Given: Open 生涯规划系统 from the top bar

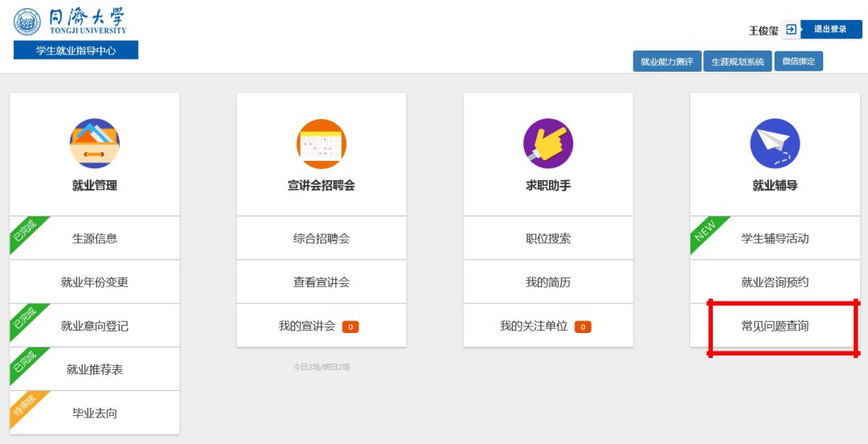Looking at the screenshot, I should (x=737, y=62).
